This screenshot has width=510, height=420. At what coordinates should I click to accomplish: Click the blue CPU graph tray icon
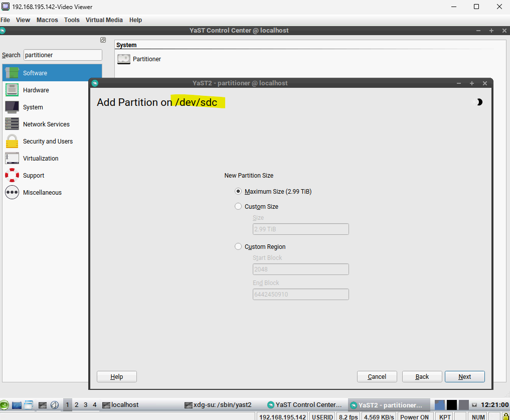click(440, 405)
